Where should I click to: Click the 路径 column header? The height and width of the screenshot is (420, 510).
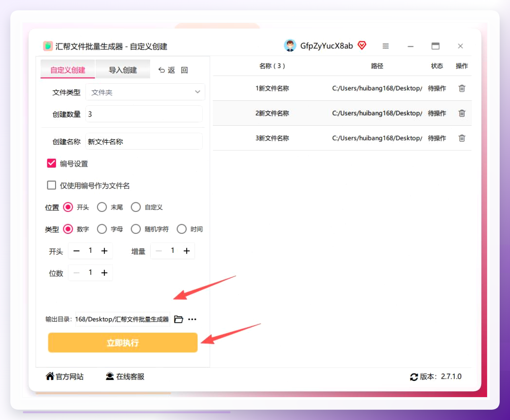tap(377, 66)
